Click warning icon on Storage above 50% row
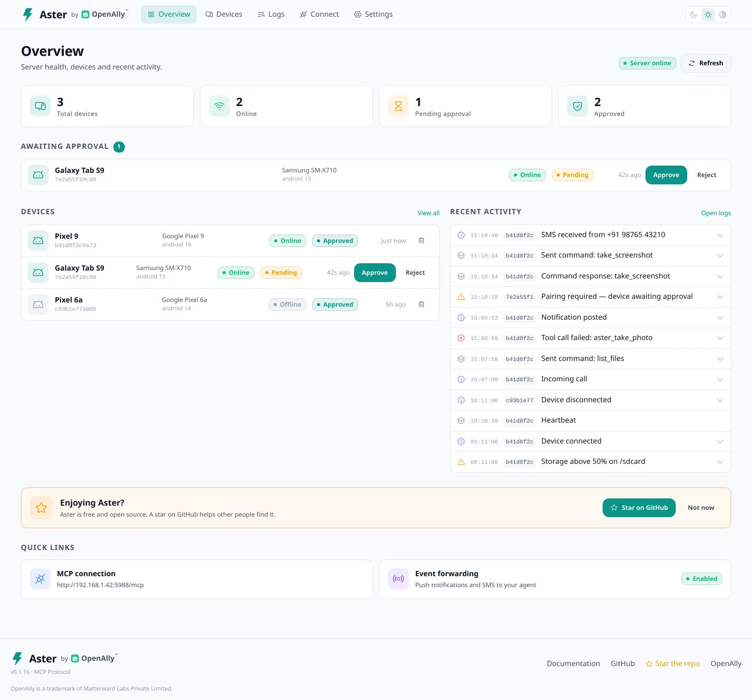752x700 pixels. [x=461, y=462]
